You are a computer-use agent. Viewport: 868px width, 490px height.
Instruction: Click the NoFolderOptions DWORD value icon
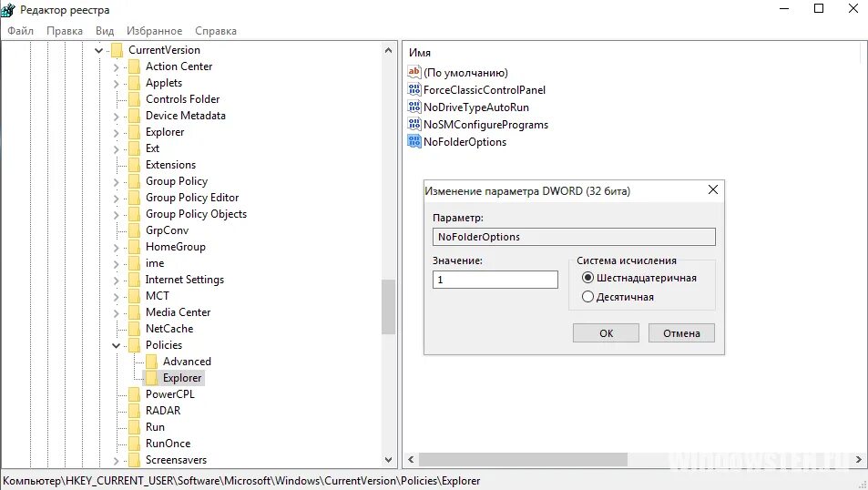[414, 142]
